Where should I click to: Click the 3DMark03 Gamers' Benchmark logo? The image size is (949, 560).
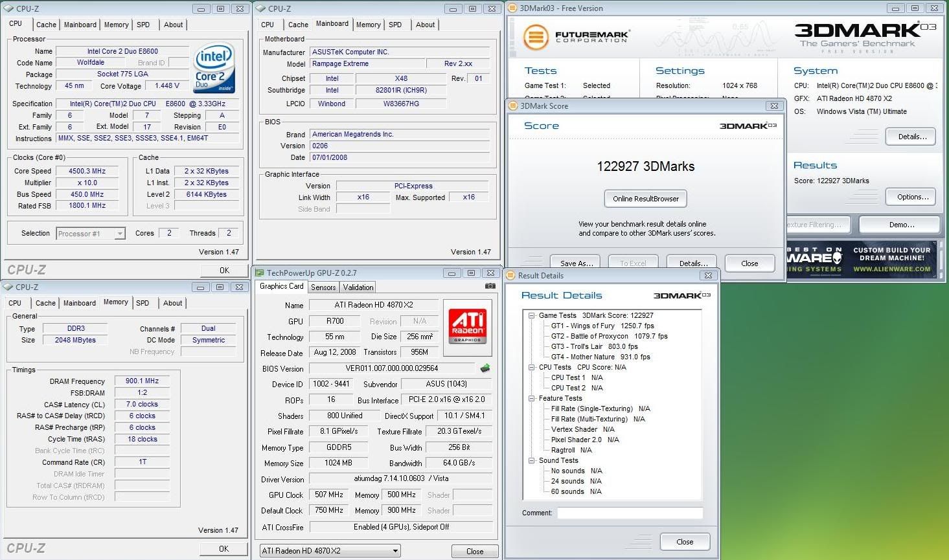tap(865, 38)
